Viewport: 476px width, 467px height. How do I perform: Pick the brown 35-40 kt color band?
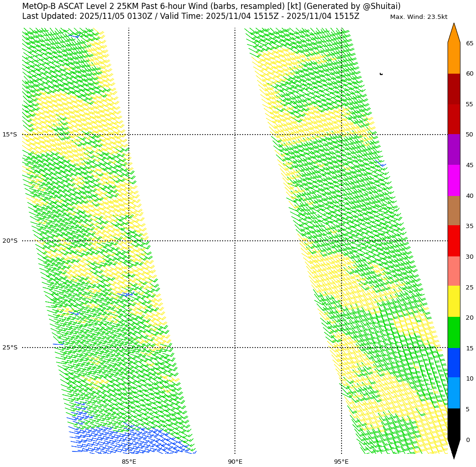(453, 211)
